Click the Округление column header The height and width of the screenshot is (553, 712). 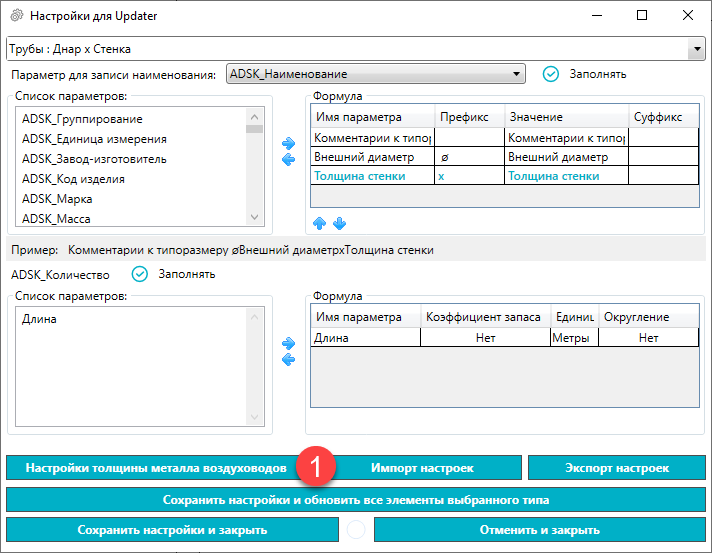(648, 317)
